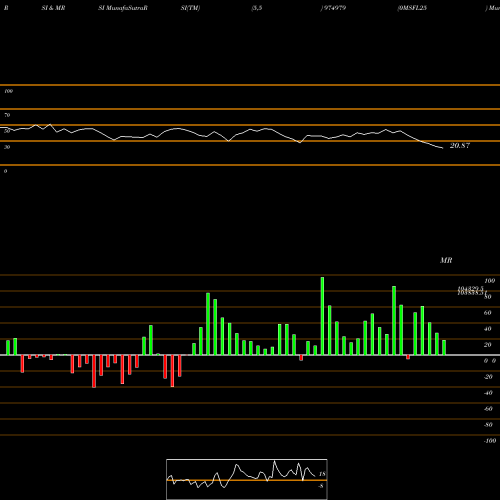Click the current RSI value 20.87
This screenshot has width=500, height=500.
pyautogui.click(x=460, y=145)
